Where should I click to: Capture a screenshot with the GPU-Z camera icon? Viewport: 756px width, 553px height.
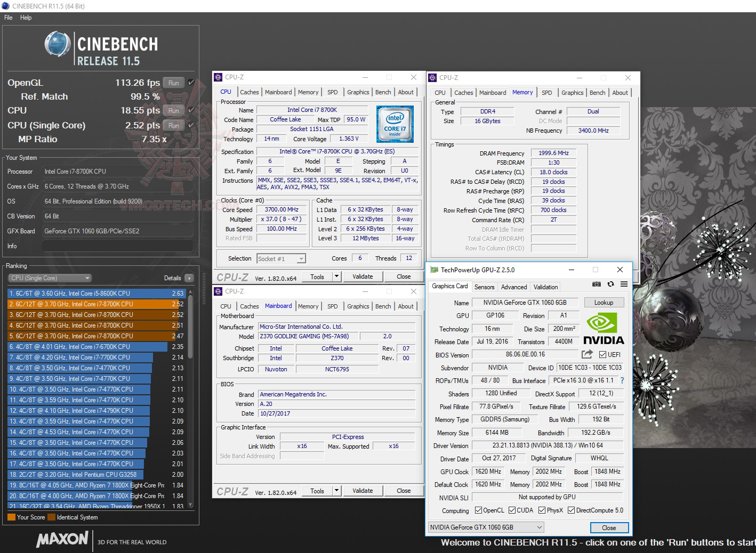point(597,284)
